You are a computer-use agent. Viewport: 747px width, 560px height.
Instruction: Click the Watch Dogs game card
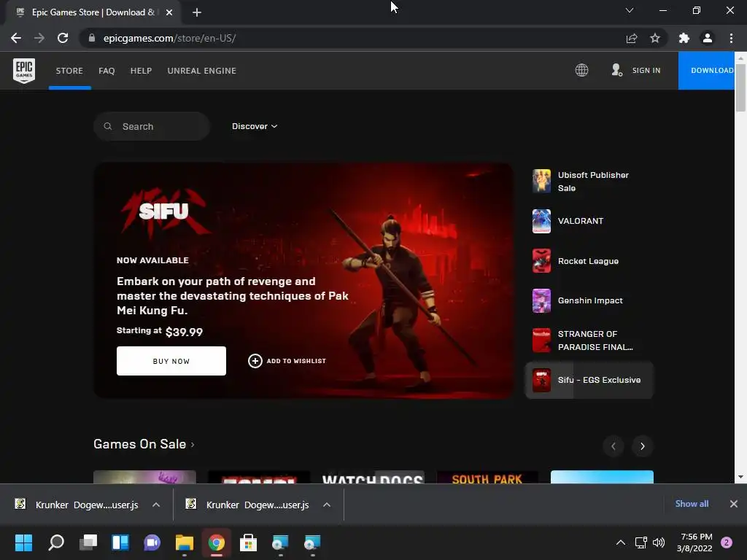click(x=373, y=477)
